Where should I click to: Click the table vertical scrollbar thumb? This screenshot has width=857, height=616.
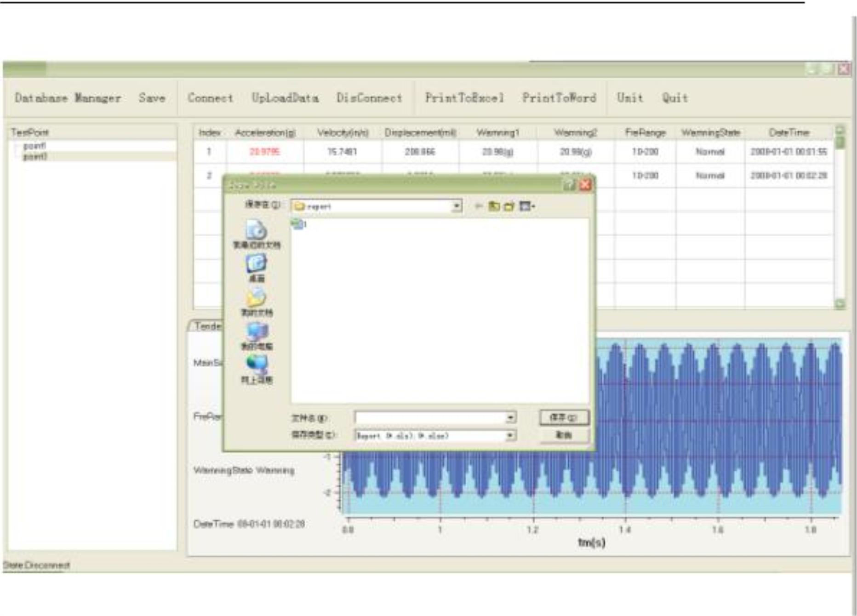pyautogui.click(x=840, y=142)
